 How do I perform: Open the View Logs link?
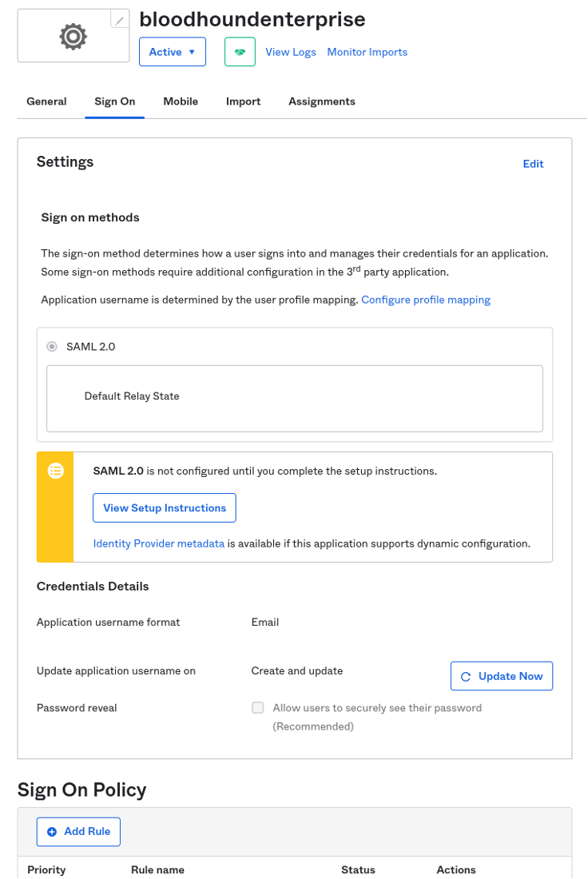(x=290, y=52)
